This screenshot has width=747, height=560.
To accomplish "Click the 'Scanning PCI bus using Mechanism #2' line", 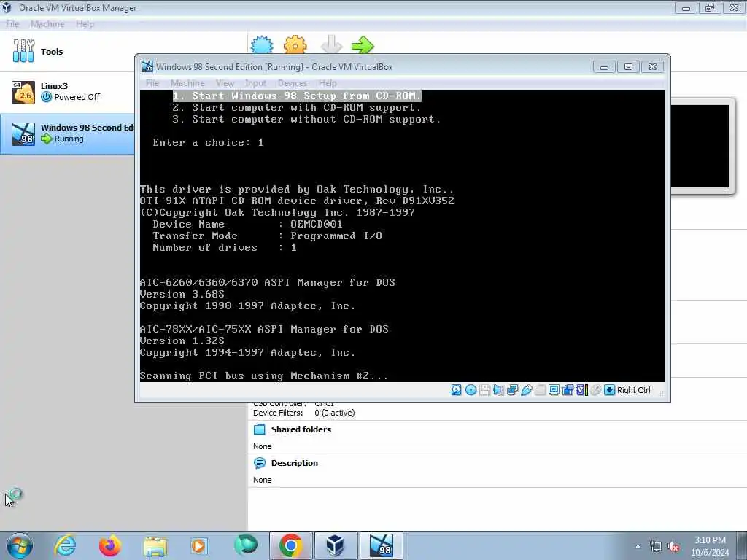I will [x=264, y=376].
